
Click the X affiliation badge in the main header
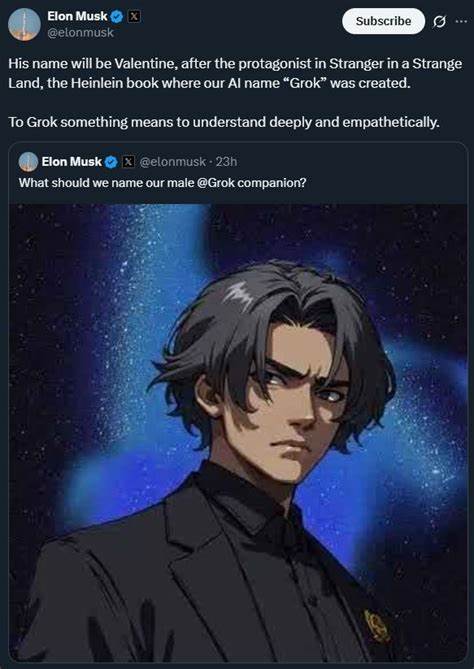pos(134,17)
